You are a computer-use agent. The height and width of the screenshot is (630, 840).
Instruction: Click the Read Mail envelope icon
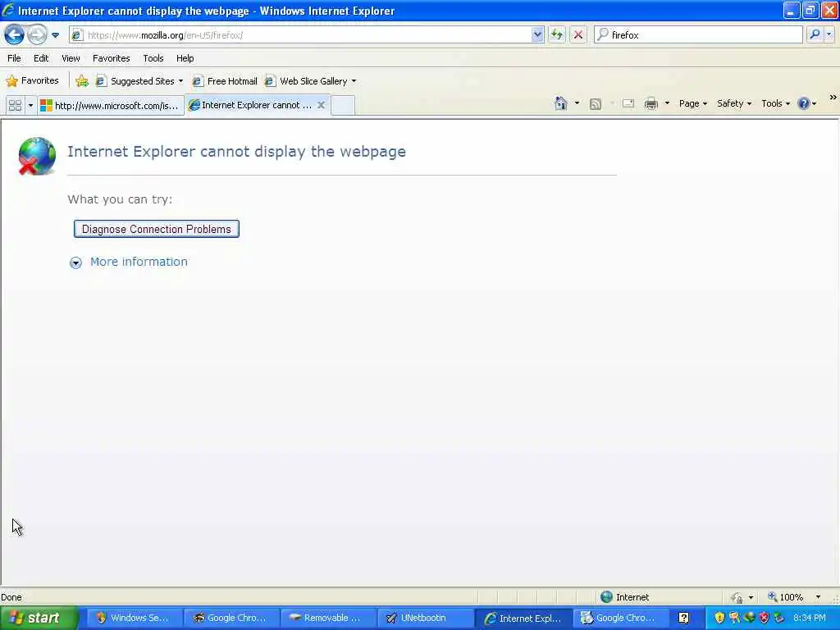tap(628, 103)
